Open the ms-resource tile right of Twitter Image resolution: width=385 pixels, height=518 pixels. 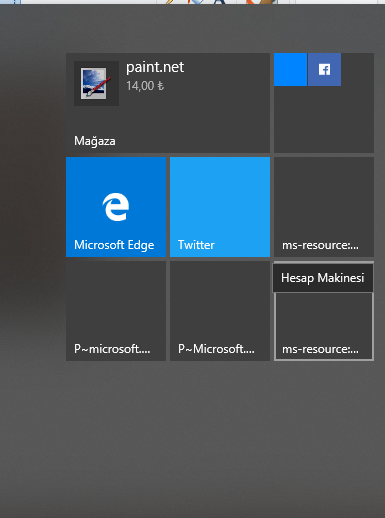click(x=324, y=207)
